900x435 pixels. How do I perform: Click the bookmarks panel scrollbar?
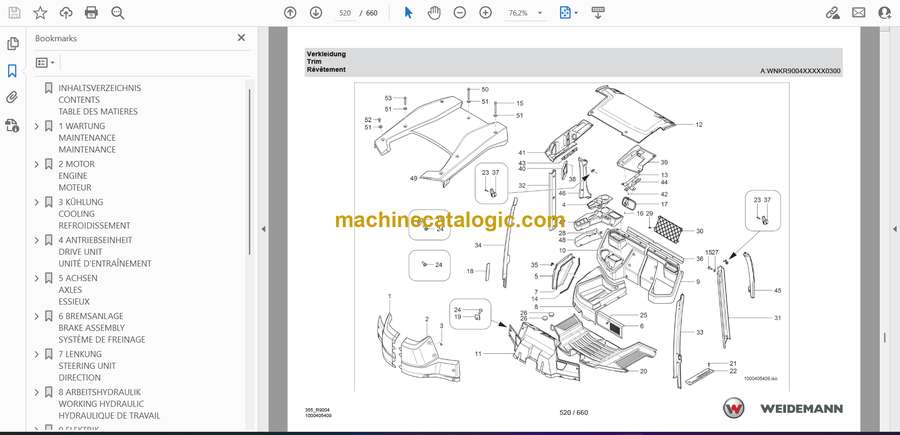tap(249, 172)
